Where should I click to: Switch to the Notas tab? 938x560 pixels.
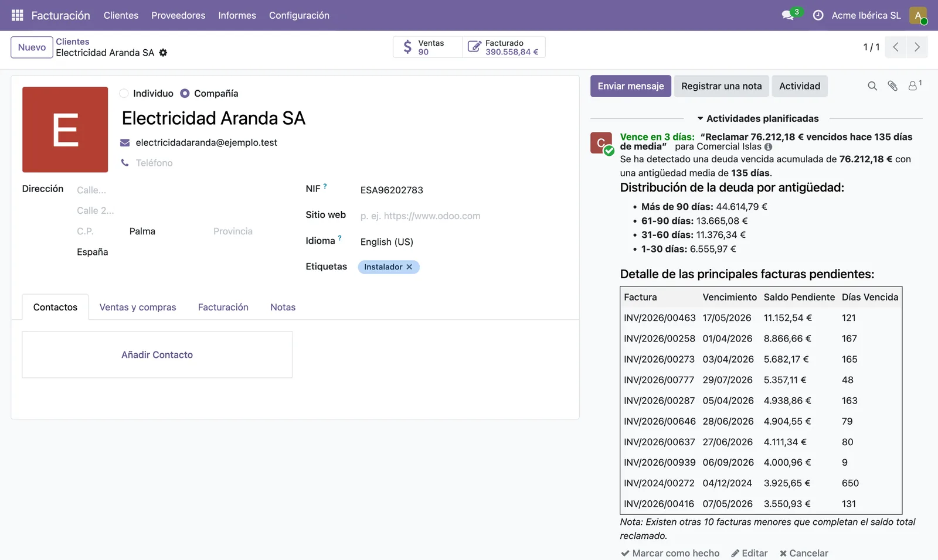pos(283,307)
